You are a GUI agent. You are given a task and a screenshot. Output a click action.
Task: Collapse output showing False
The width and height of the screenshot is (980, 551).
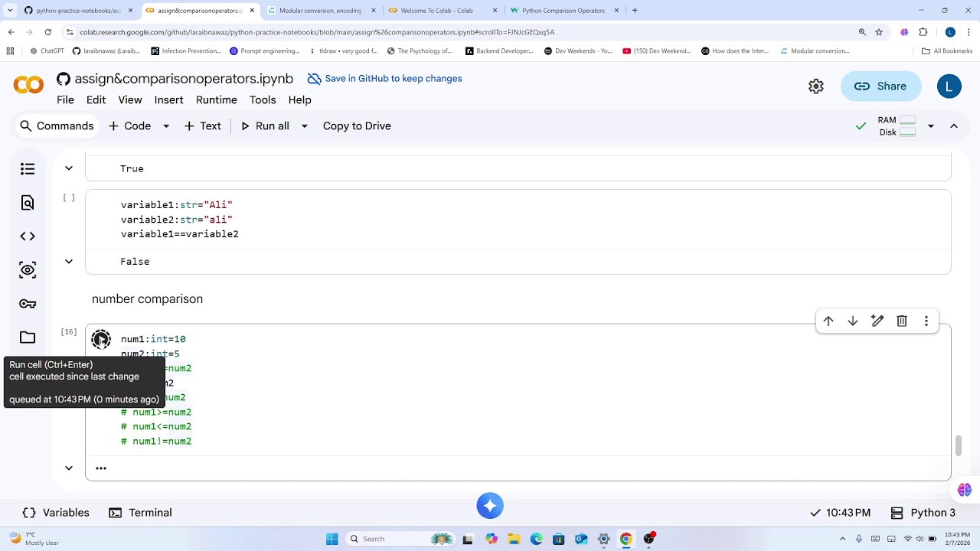69,262
